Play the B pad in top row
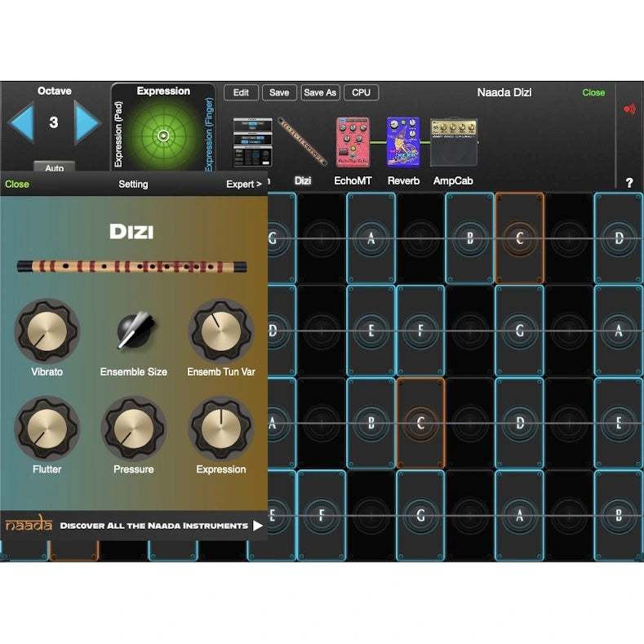 tap(469, 238)
